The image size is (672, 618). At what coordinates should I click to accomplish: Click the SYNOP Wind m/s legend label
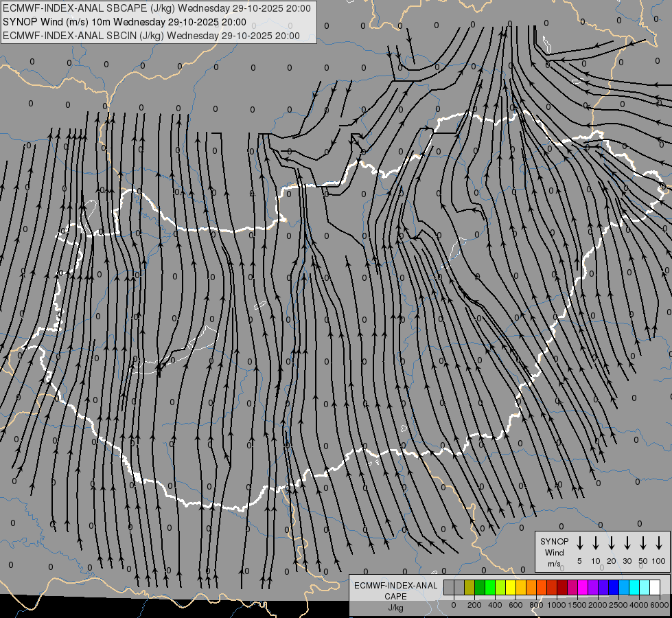tap(554, 552)
